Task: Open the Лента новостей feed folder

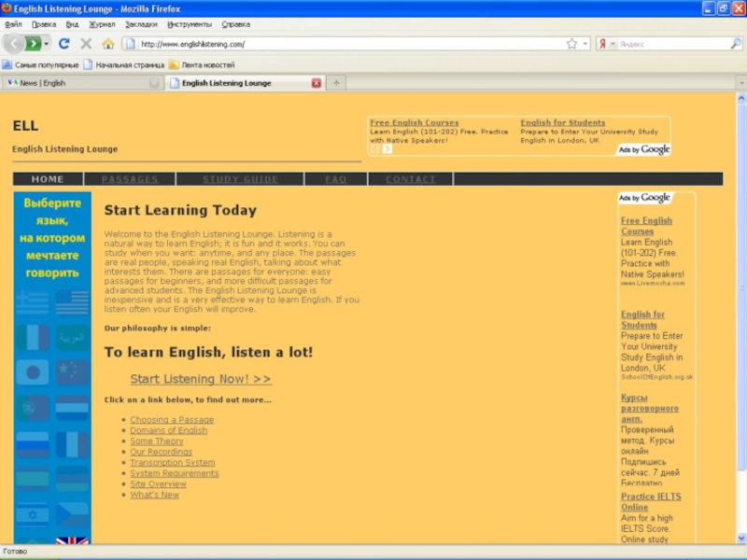Action: (202, 64)
